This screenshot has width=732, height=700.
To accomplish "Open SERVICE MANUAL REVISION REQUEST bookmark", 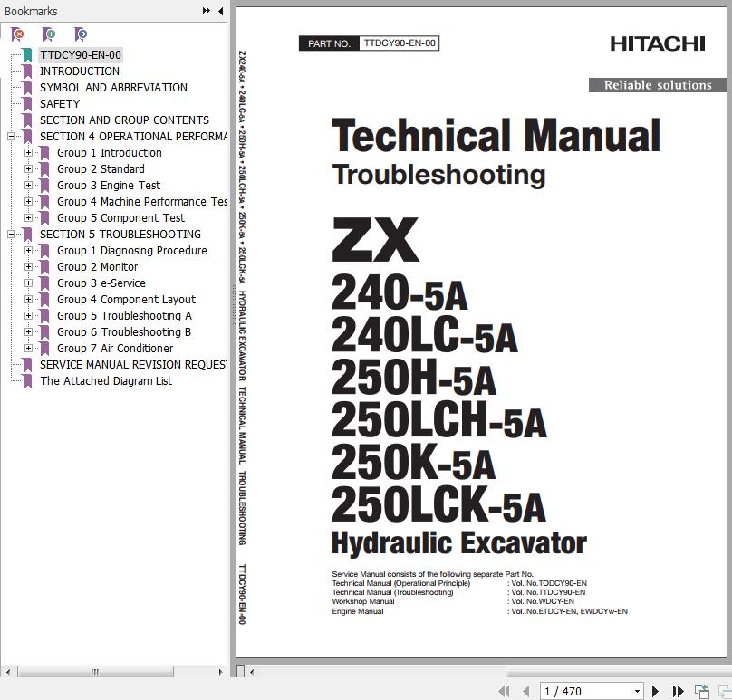I will click(x=133, y=365).
